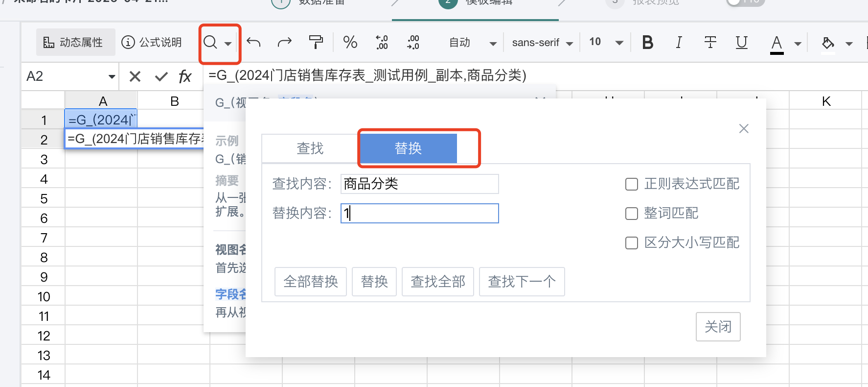The image size is (868, 387).
Task: Click the 替换 action button
Action: tap(374, 282)
